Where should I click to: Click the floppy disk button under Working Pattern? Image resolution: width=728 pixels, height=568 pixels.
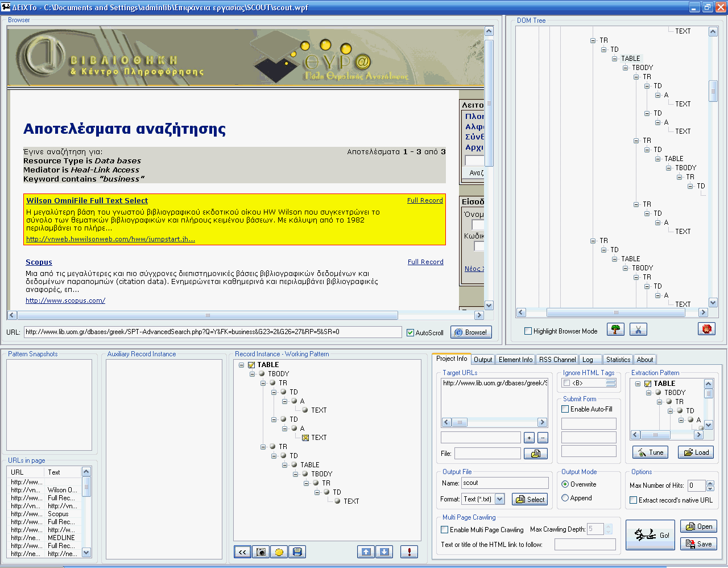297,551
